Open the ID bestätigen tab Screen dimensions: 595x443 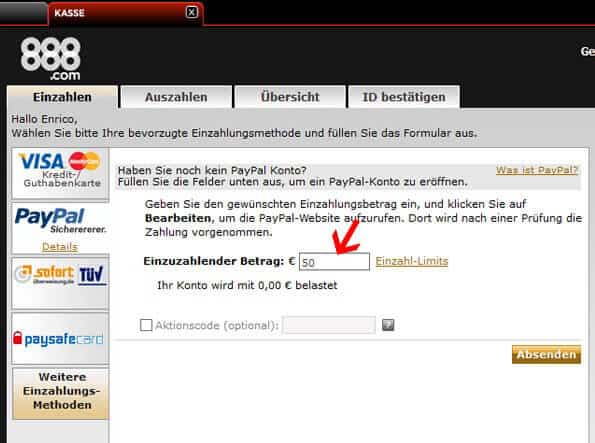[404, 97]
